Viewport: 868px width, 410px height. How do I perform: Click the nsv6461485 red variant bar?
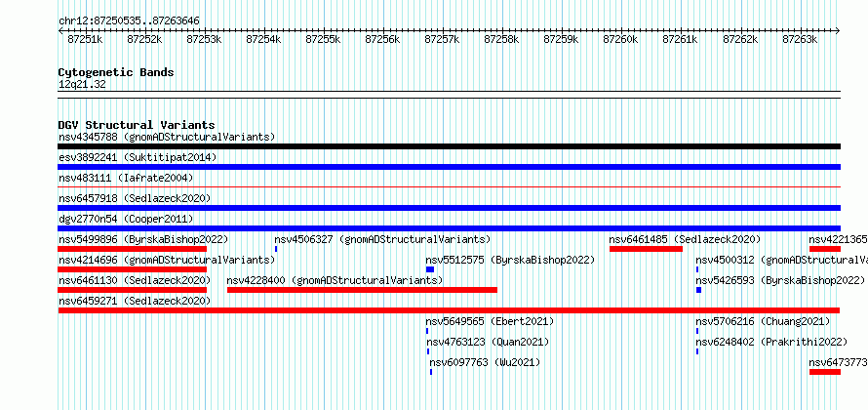point(646,249)
